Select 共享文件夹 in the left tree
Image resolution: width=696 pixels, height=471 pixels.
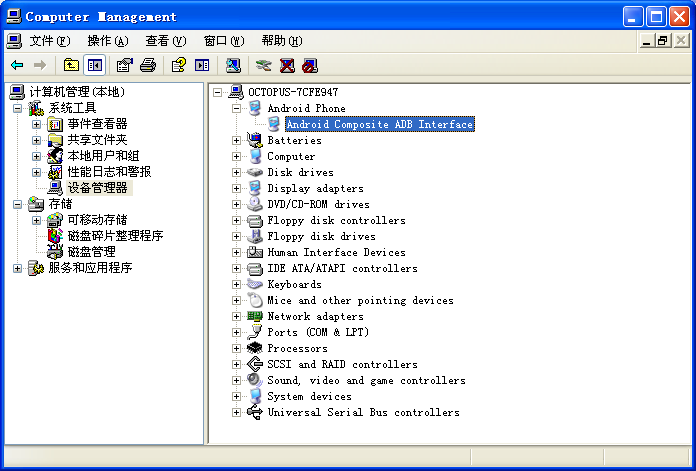click(97, 140)
